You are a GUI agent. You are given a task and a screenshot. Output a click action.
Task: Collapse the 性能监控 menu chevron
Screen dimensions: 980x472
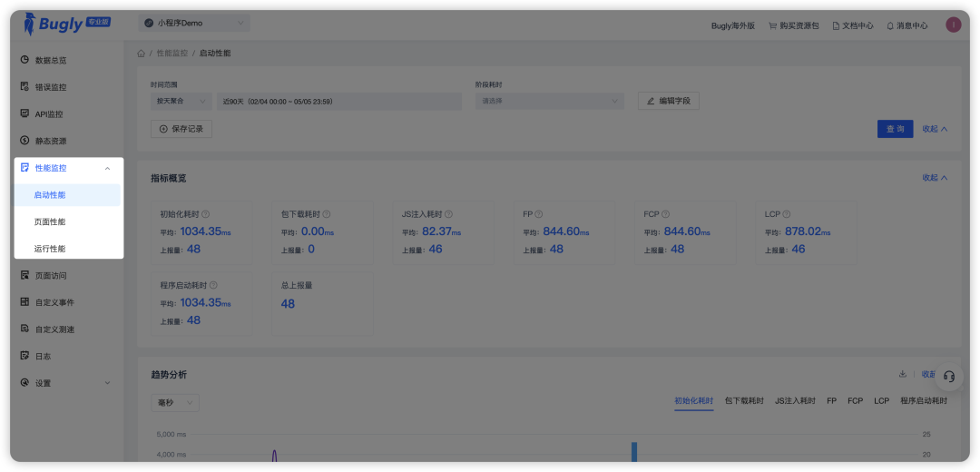point(107,168)
